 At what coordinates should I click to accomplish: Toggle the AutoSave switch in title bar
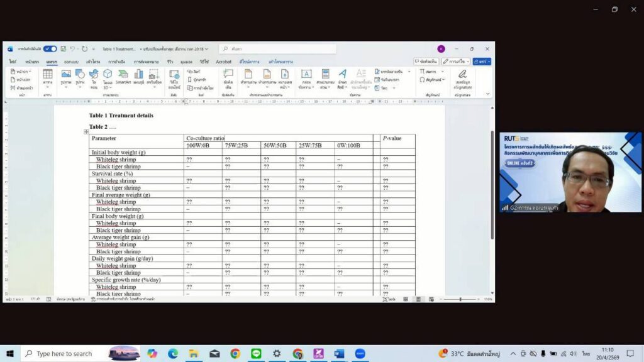pyautogui.click(x=50, y=49)
